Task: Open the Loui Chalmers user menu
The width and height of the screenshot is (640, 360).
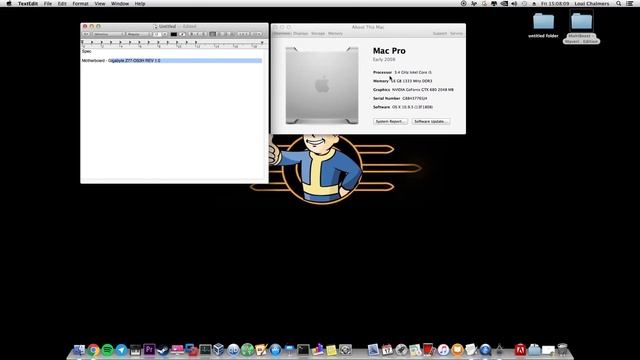Action: 591,3
